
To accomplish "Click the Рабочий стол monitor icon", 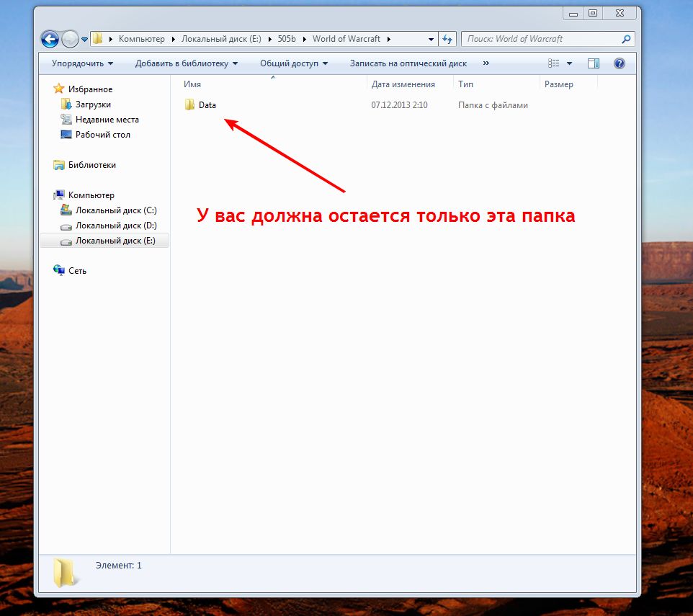I will [x=66, y=134].
